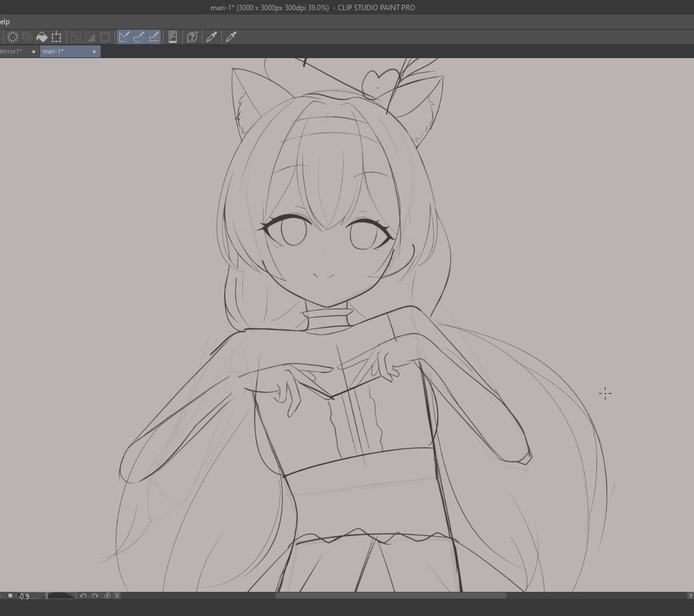Adjust the rotation slider in the bottom bar
Viewport: 694px width, 616px height.
61,596
